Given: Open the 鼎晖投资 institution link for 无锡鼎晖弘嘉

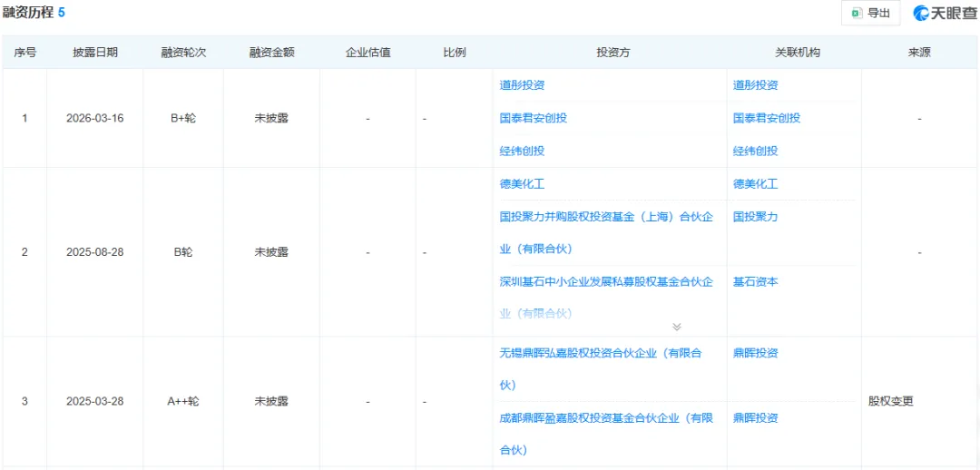Looking at the screenshot, I should coord(756,353).
